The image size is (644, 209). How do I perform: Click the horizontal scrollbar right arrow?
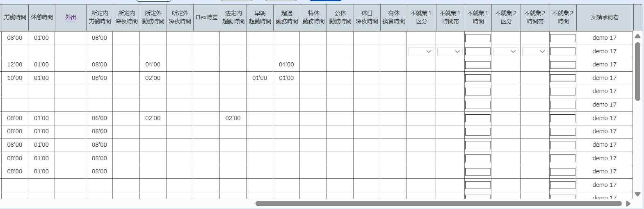pos(628,204)
